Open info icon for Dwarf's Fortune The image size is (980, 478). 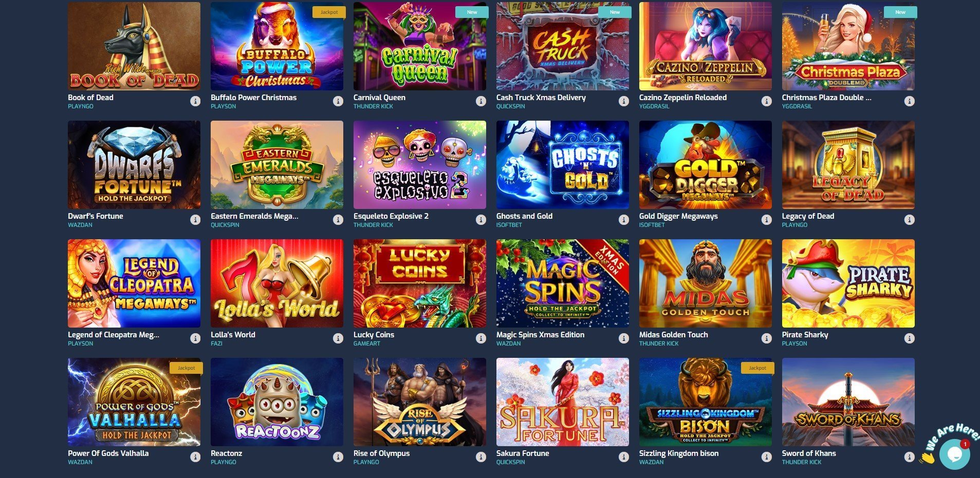point(195,220)
